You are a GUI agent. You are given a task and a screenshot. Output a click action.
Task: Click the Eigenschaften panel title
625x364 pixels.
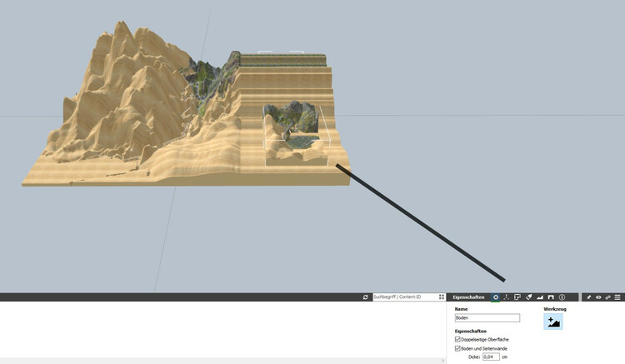coord(468,297)
